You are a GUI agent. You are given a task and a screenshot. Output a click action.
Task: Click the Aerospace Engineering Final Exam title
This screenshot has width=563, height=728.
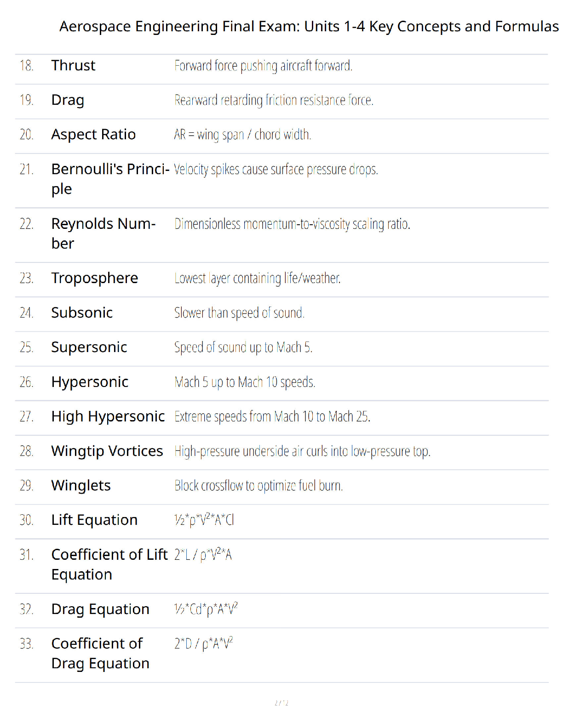coord(309,27)
